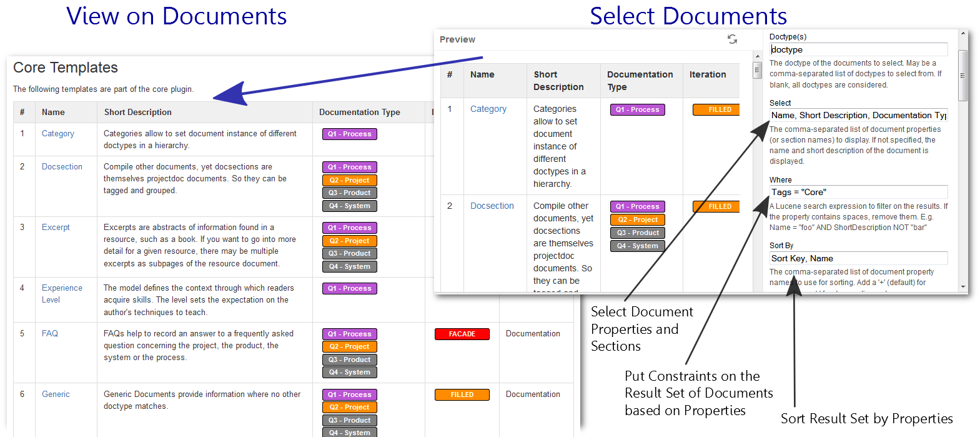Image resolution: width=980 pixels, height=437 pixels.
Task: Click the red FACADE badge in FAQ row
Action: coord(462,334)
